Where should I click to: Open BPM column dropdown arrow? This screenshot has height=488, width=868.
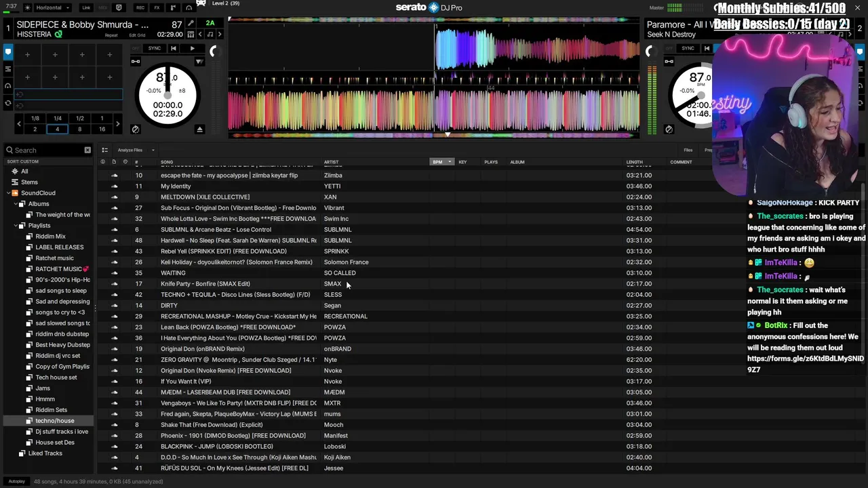(x=450, y=162)
